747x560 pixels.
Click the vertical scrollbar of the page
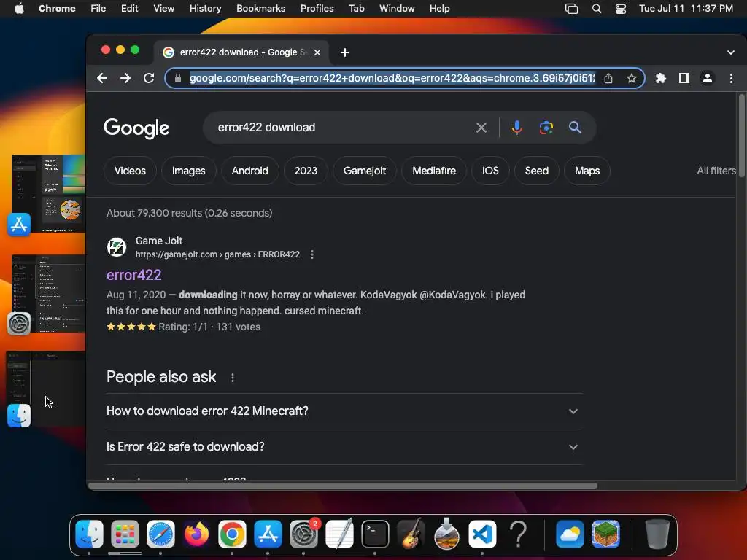(x=741, y=136)
